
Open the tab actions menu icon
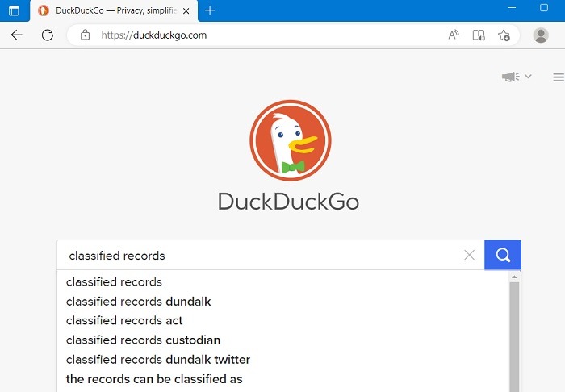(x=14, y=10)
